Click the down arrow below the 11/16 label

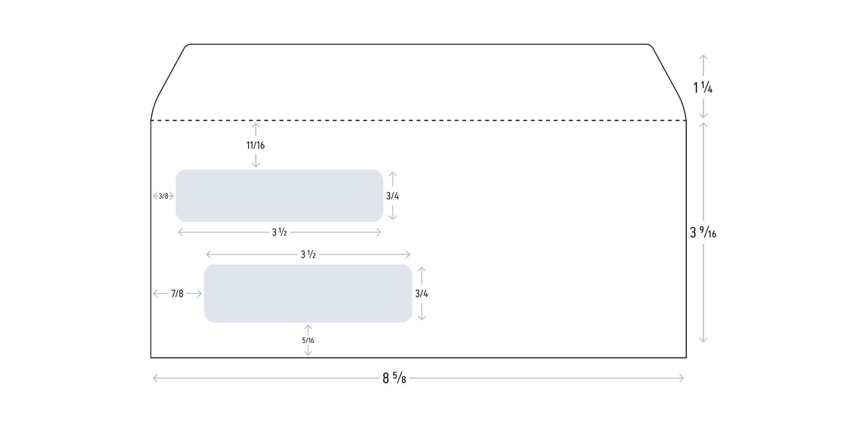click(256, 164)
